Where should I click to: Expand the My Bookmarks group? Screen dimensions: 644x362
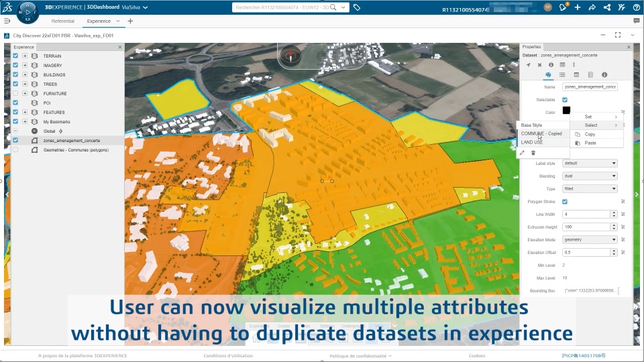point(25,121)
